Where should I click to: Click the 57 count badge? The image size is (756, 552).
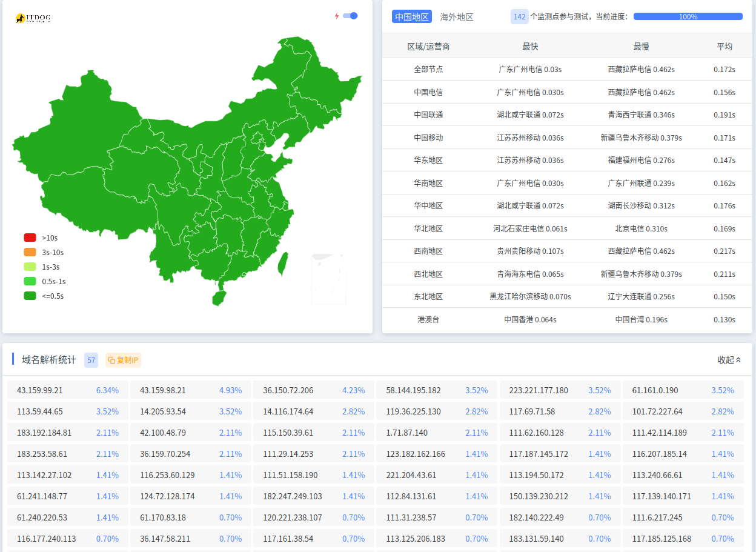[91, 360]
